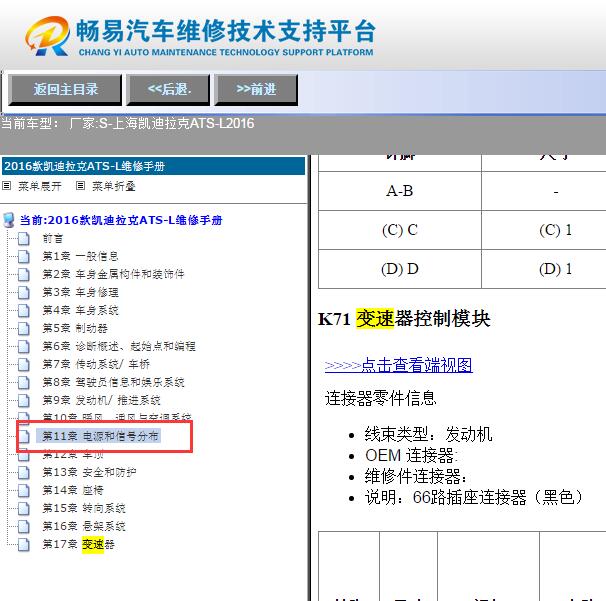Click the page icon beside 第15章
The image size is (606, 601).
tap(24, 509)
